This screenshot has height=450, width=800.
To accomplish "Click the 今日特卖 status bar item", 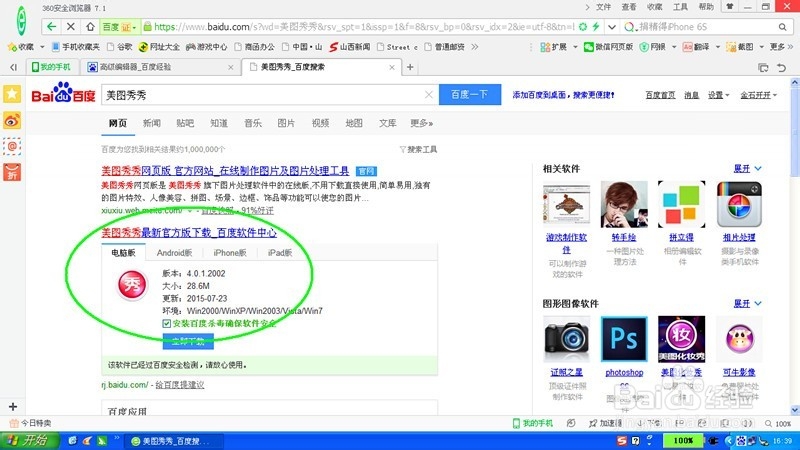I will point(31,423).
